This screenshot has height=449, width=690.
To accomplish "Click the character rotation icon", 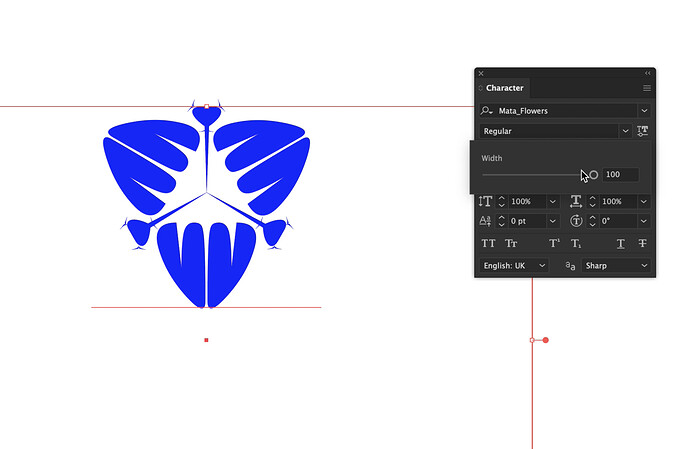I will [x=576, y=221].
